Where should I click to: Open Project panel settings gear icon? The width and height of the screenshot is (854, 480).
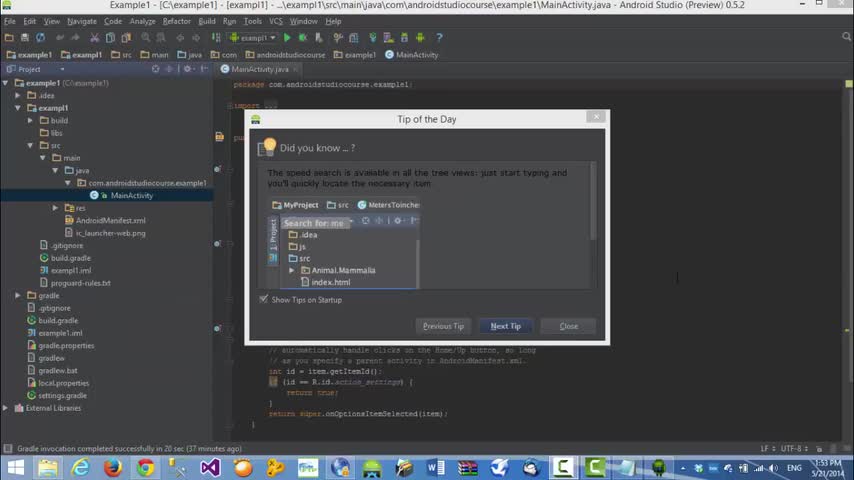coord(188,69)
